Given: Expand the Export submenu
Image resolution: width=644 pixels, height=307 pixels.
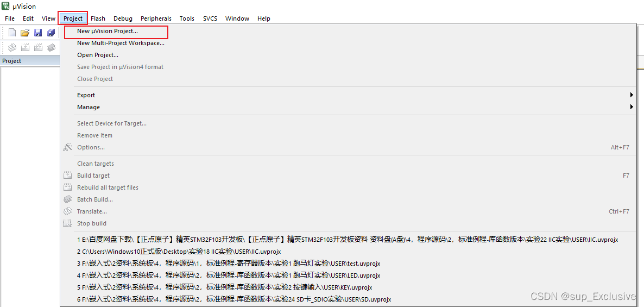Looking at the screenshot, I should click(348, 95).
